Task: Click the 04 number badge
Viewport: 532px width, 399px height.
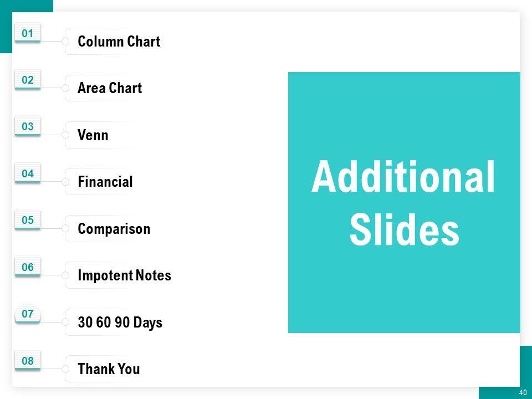Action: [28, 174]
